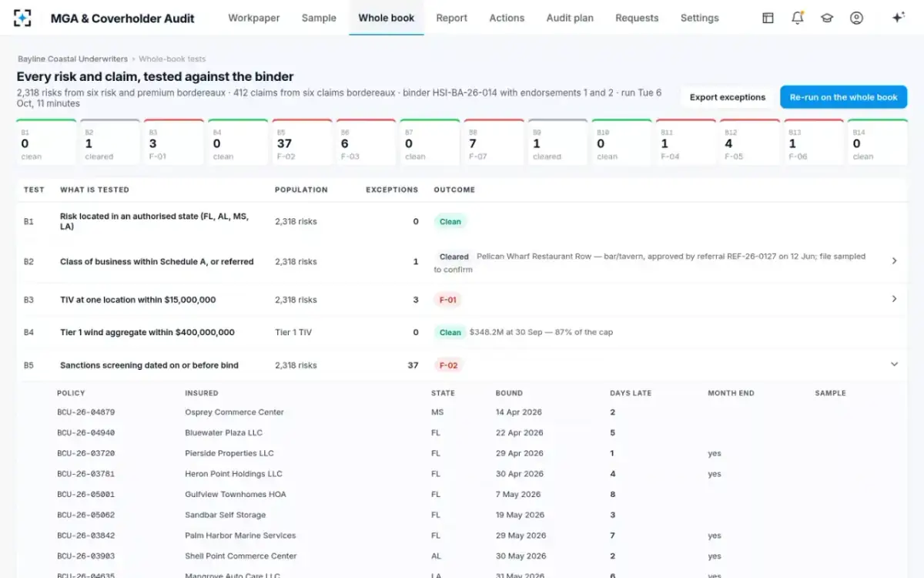Click policy BCU-26-05001
The width and height of the screenshot is (924, 578).
point(85,494)
